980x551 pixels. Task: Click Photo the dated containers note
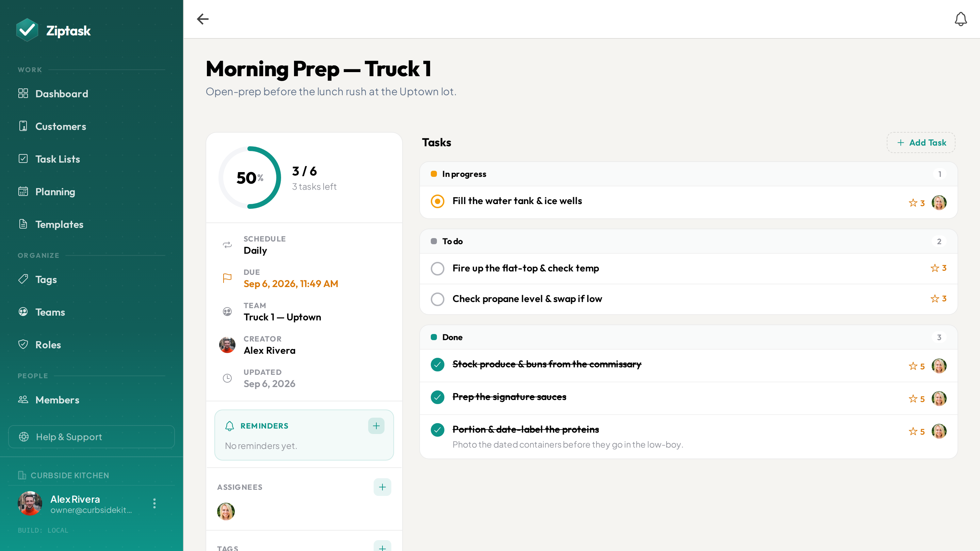[568, 445]
